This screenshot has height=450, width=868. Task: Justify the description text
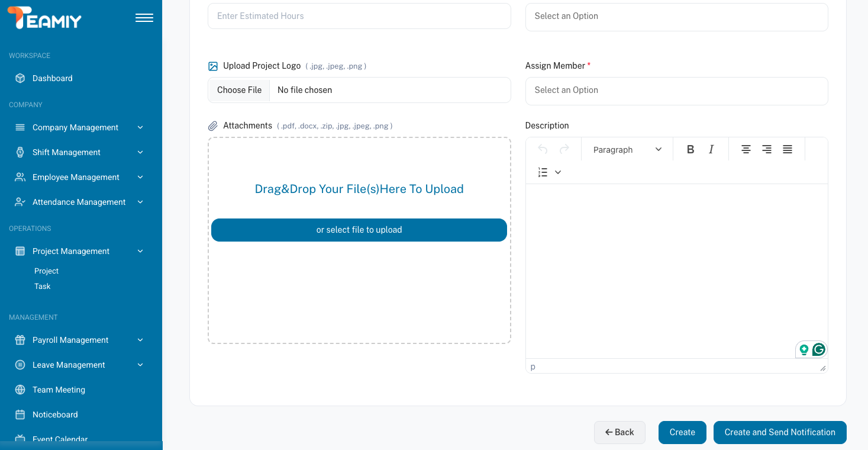point(788,150)
